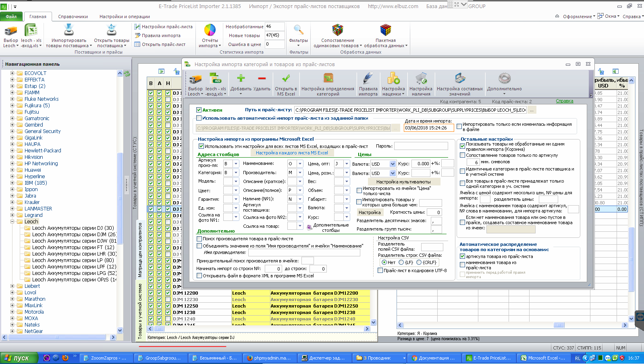Click the leoch-xls Excel icon in main ribbon
The height and width of the screenshot is (364, 644).
coord(31,31)
